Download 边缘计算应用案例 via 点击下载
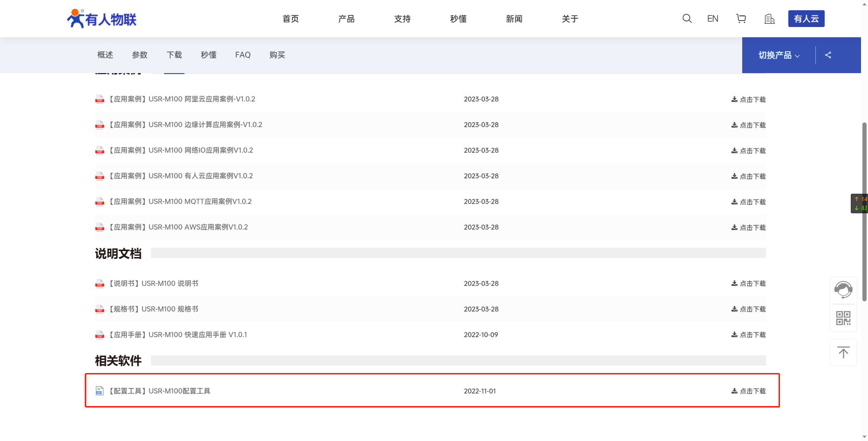The width and height of the screenshot is (868, 441). tap(748, 125)
